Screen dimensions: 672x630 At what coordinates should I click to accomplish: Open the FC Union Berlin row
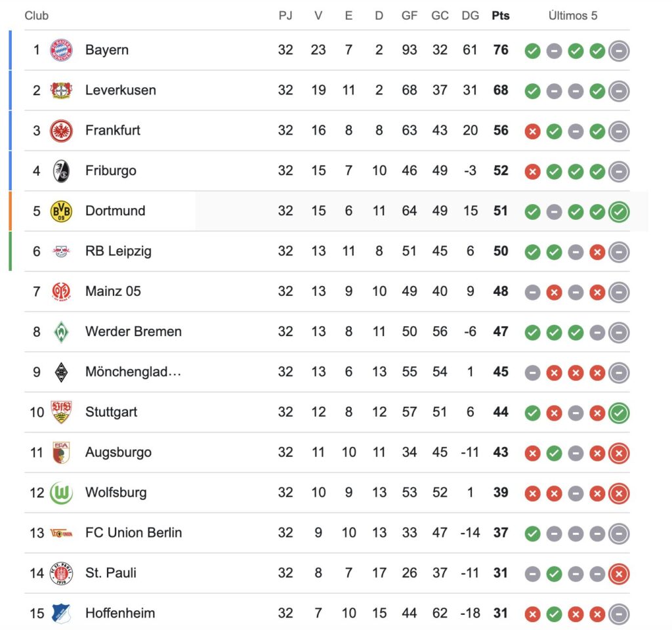[327, 533]
